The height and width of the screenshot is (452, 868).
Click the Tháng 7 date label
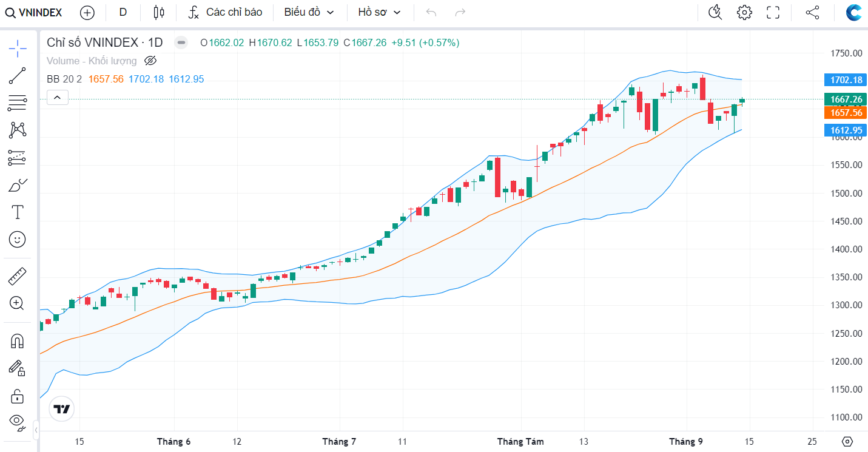tap(339, 441)
